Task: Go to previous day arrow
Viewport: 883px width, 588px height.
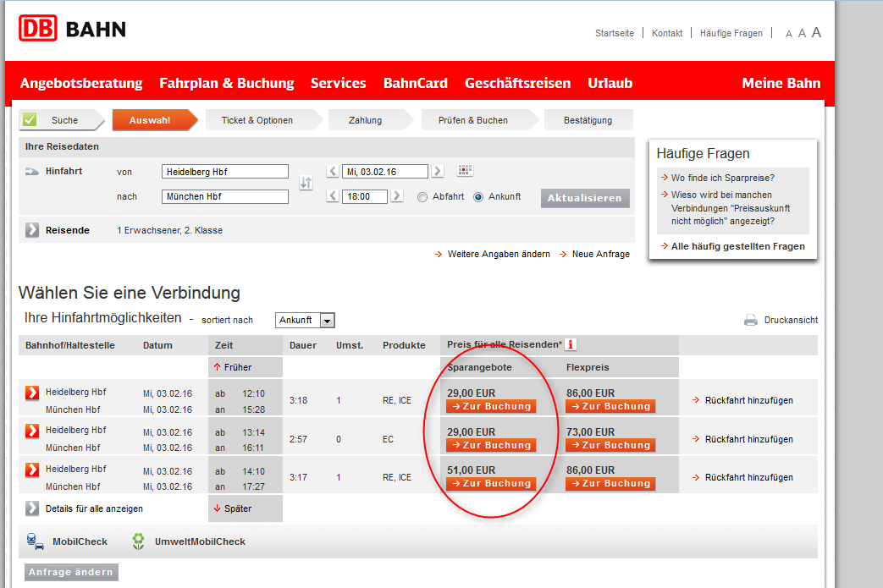Action: click(332, 171)
